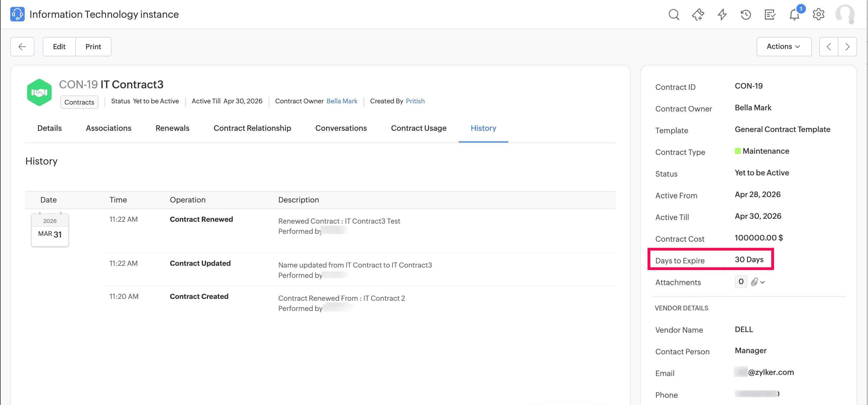Image resolution: width=868 pixels, height=405 pixels.
Task: Click the @zylker.com email value
Action: coord(771,372)
